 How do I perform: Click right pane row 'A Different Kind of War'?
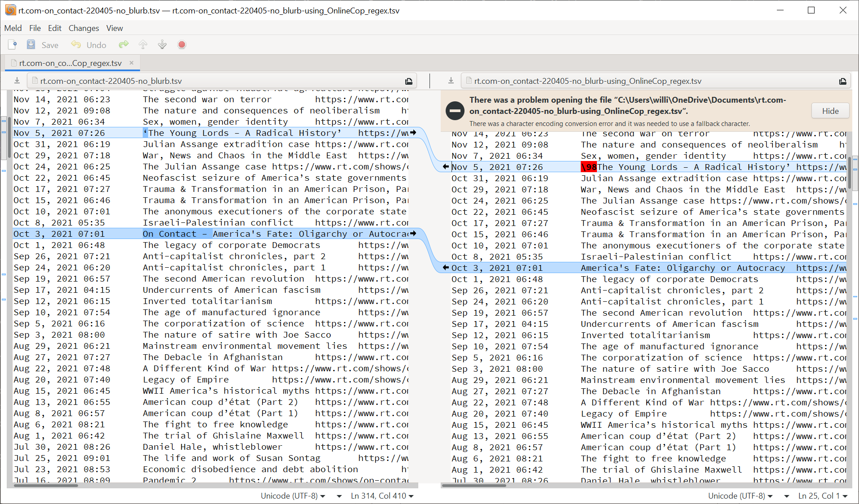[x=649, y=402]
